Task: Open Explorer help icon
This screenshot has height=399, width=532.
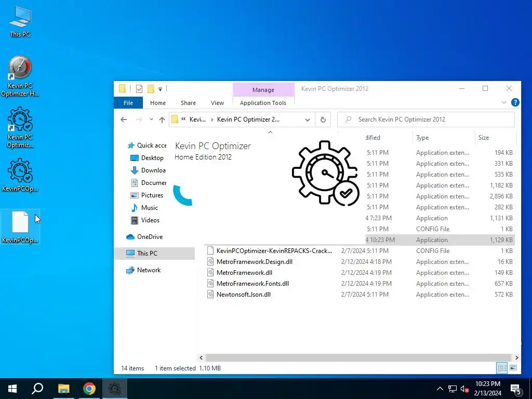Action: pos(515,102)
